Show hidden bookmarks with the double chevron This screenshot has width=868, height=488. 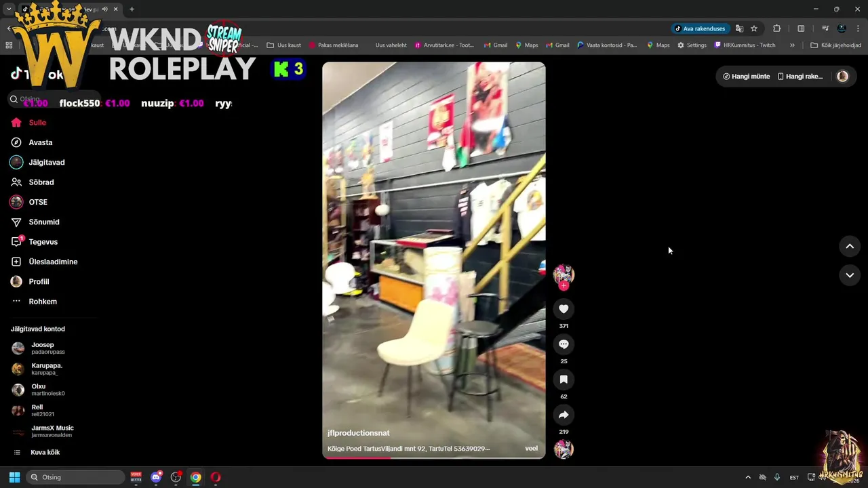click(792, 45)
